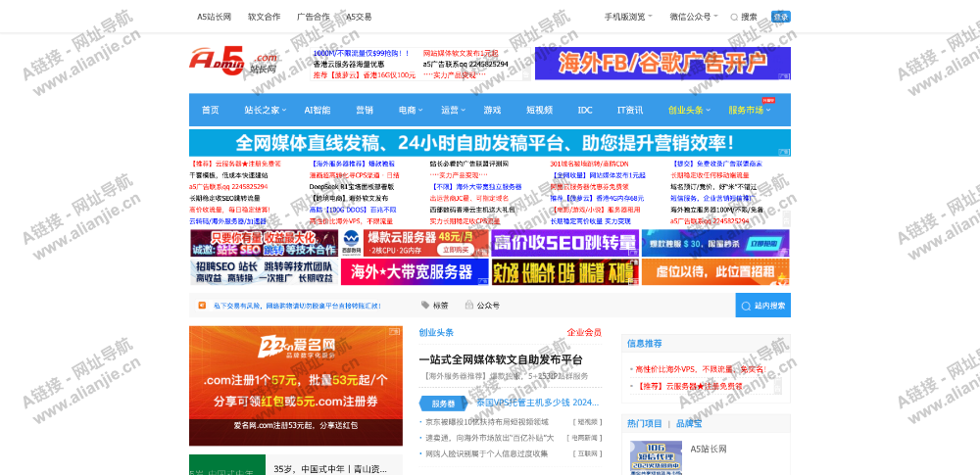The height and width of the screenshot is (475, 980).
Task: Open the 营销 navigation item
Action: [365, 110]
